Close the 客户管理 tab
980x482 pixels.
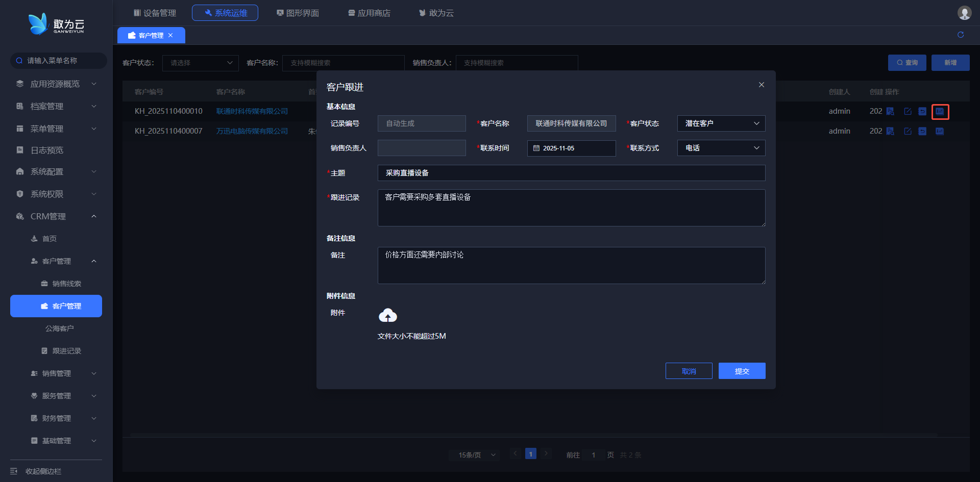click(170, 35)
